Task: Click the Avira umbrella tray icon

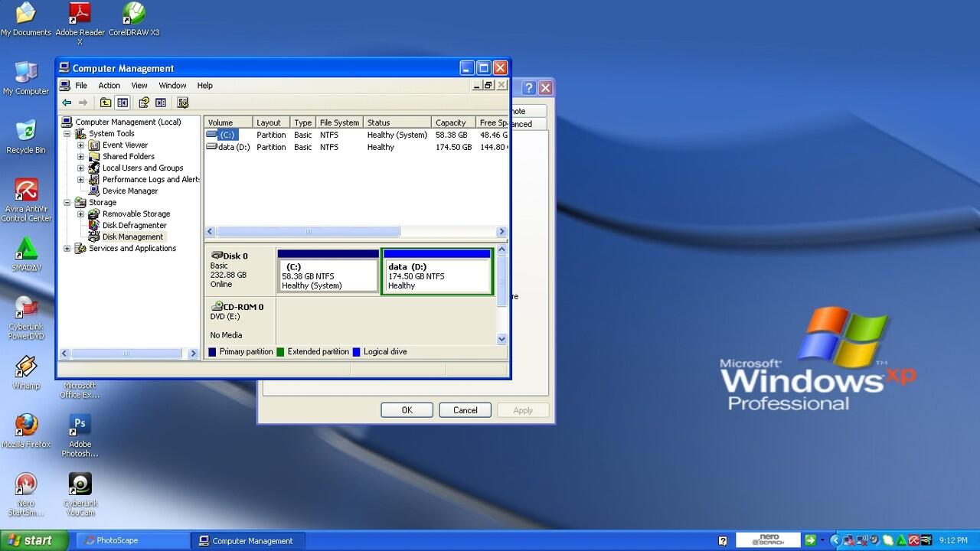Action: pyautogui.click(x=913, y=540)
